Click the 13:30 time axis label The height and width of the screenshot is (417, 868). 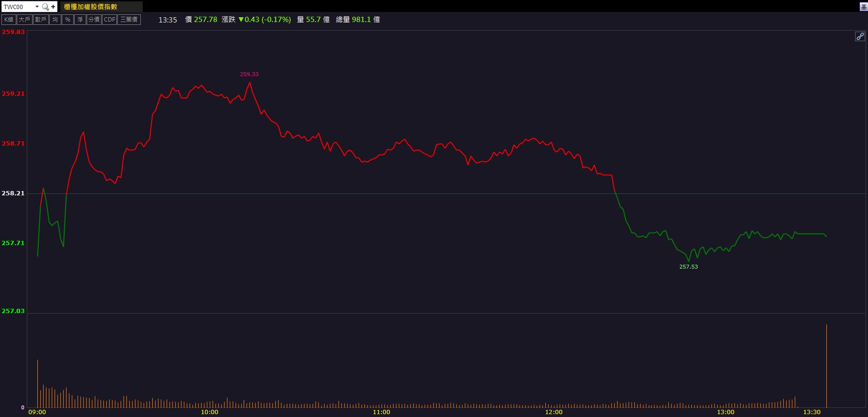coord(812,412)
